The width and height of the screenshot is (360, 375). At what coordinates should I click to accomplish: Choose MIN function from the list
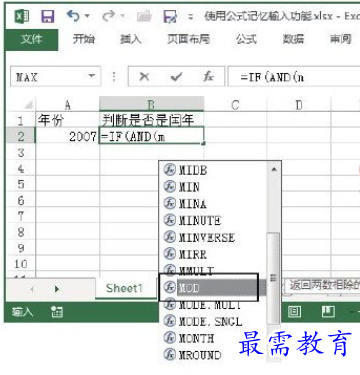[213, 187]
